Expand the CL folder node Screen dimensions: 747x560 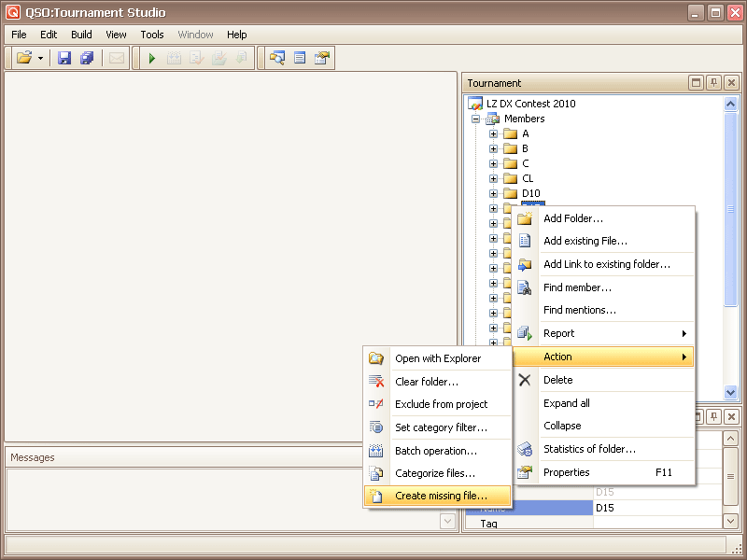click(494, 178)
